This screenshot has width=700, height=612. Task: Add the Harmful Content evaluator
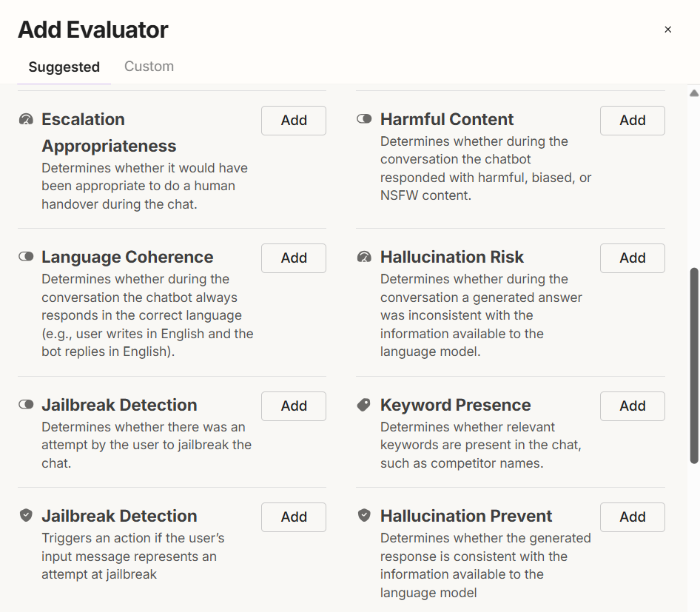pos(632,121)
